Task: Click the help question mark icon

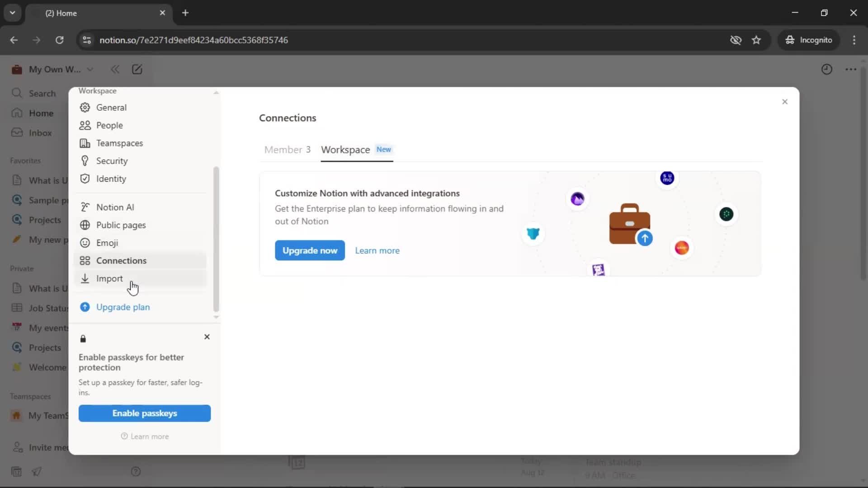Action: coord(136,472)
